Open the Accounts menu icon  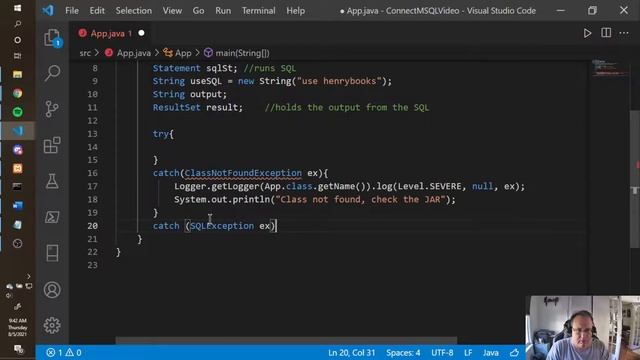point(52,290)
